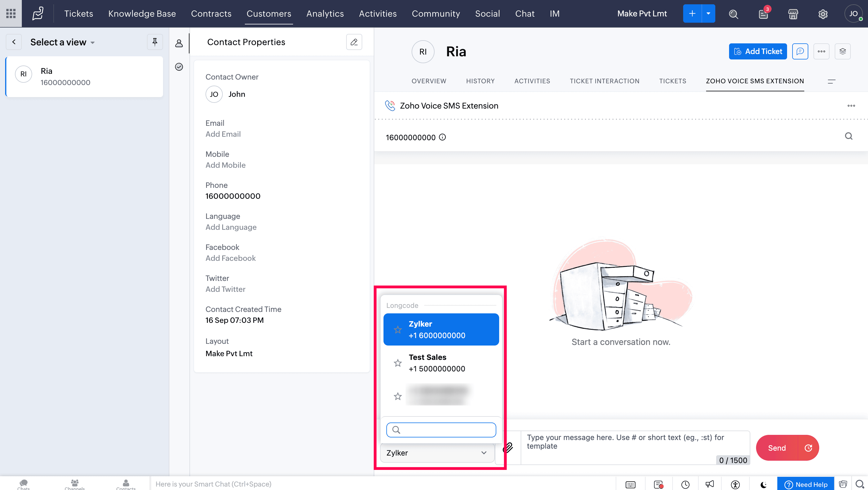The width and height of the screenshot is (868, 490).
Task: Open the notifications icon with badge 3
Action: coord(763,14)
